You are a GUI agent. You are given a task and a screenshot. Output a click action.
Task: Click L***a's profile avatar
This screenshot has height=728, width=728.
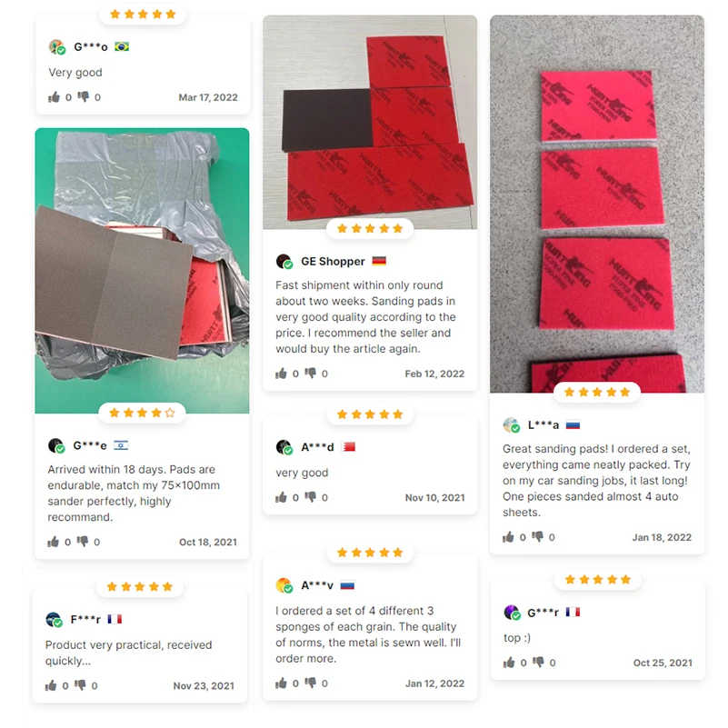click(511, 424)
